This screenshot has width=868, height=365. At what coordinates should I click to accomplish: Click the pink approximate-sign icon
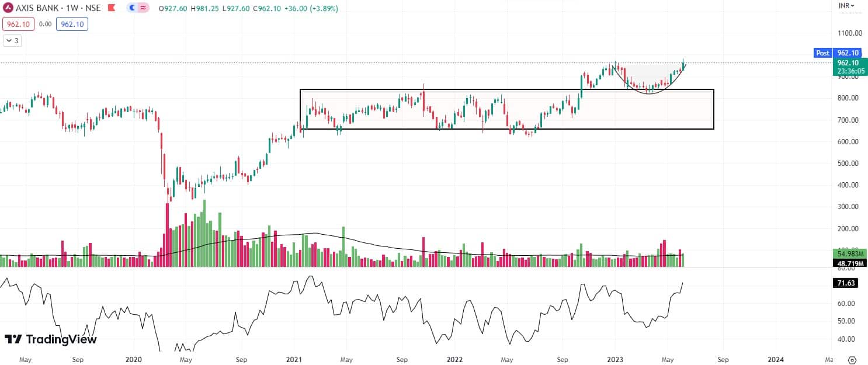coord(143,9)
